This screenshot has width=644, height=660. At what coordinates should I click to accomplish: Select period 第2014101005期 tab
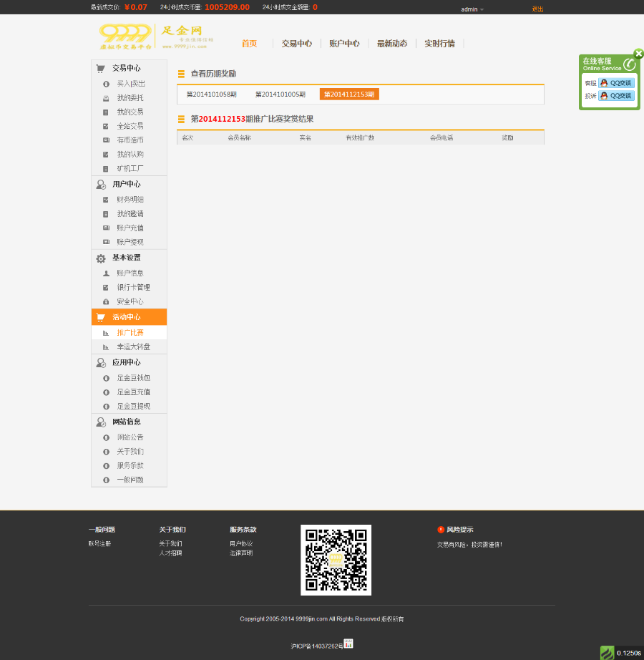point(280,94)
